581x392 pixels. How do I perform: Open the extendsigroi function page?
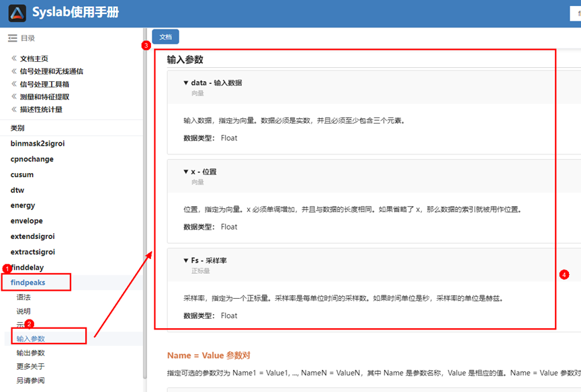pyautogui.click(x=33, y=236)
